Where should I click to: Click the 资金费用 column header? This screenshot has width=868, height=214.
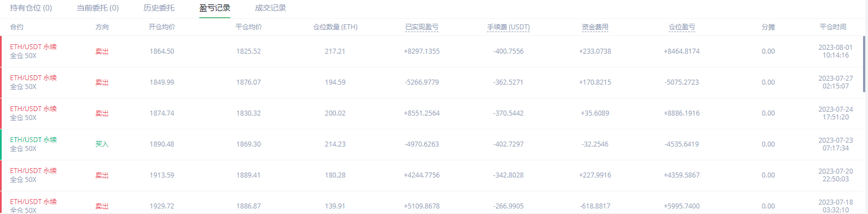pyautogui.click(x=595, y=27)
